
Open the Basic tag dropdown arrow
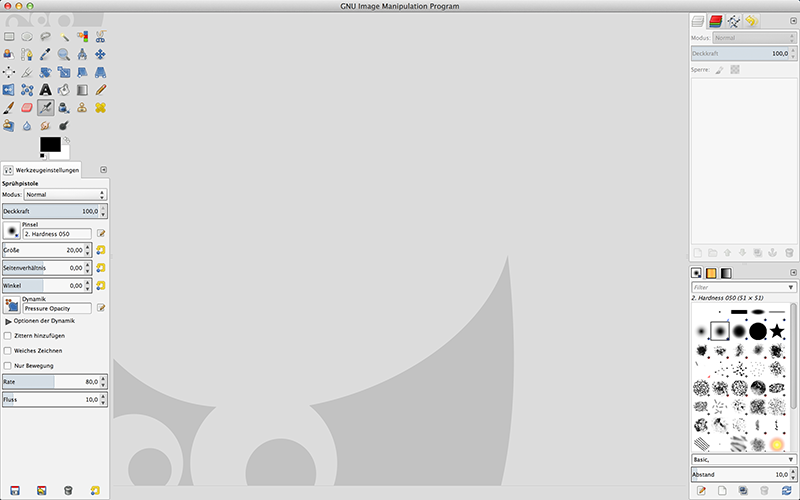(x=791, y=460)
